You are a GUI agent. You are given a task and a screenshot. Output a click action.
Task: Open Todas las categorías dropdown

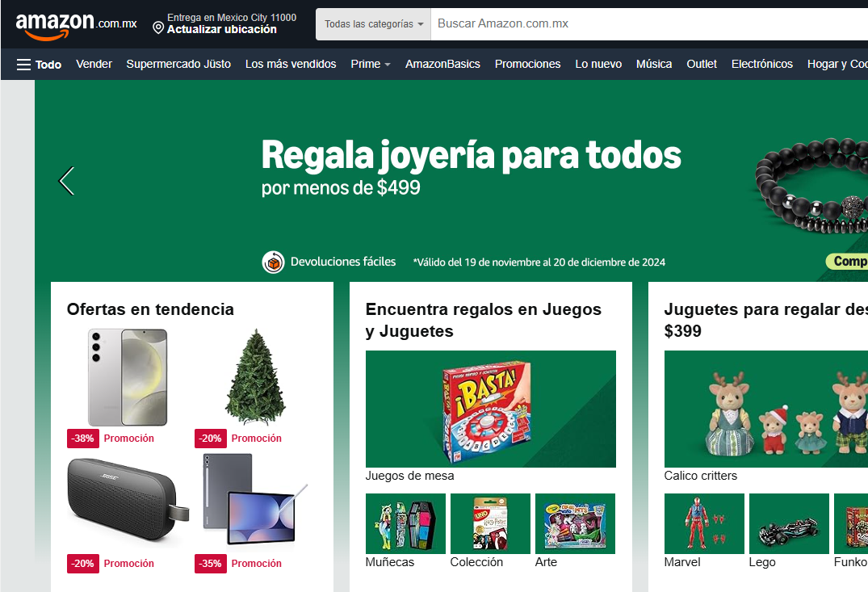tap(373, 23)
